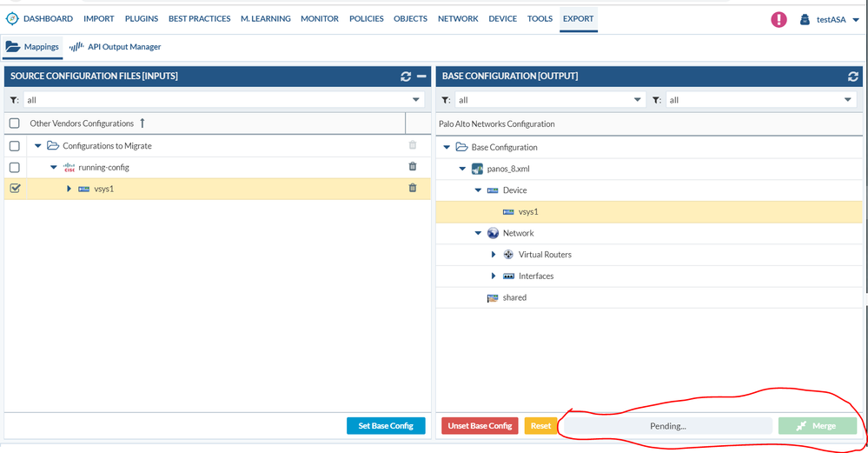Select the shared item in base configuration
Image resolution: width=868 pixels, height=453 pixels.
click(514, 297)
